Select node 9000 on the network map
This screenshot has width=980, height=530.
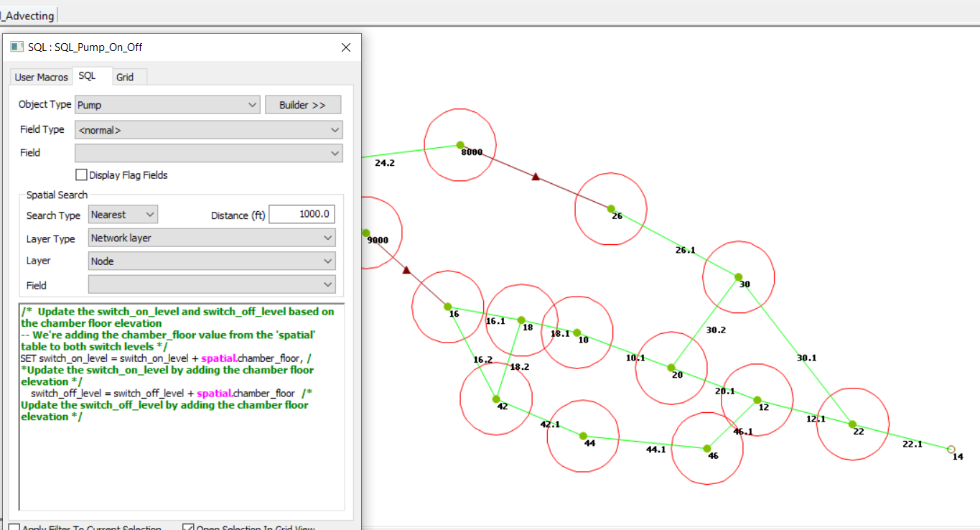(x=366, y=233)
